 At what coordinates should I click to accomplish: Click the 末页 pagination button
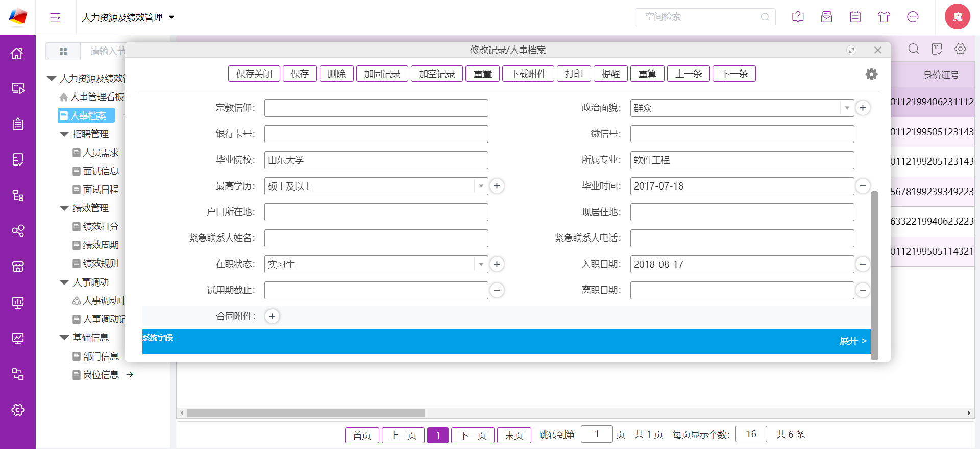[514, 435]
